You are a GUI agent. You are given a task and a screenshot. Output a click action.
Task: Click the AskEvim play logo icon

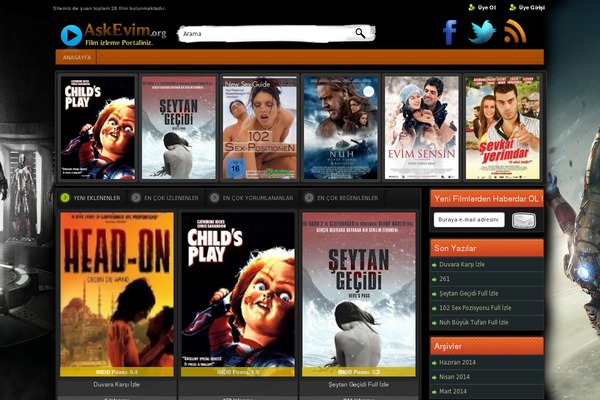click(71, 36)
